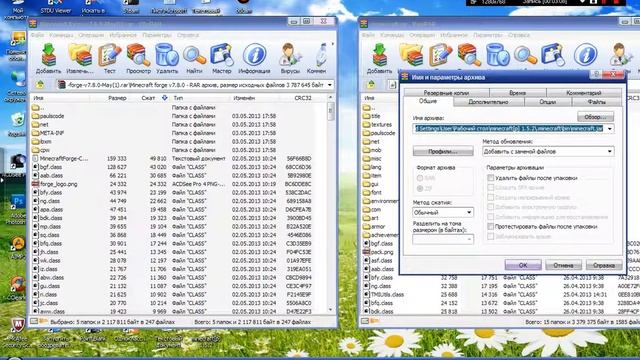The image size is (640, 360).
Task: Click Отмена button in archive dialog
Action: [x=563, y=265]
